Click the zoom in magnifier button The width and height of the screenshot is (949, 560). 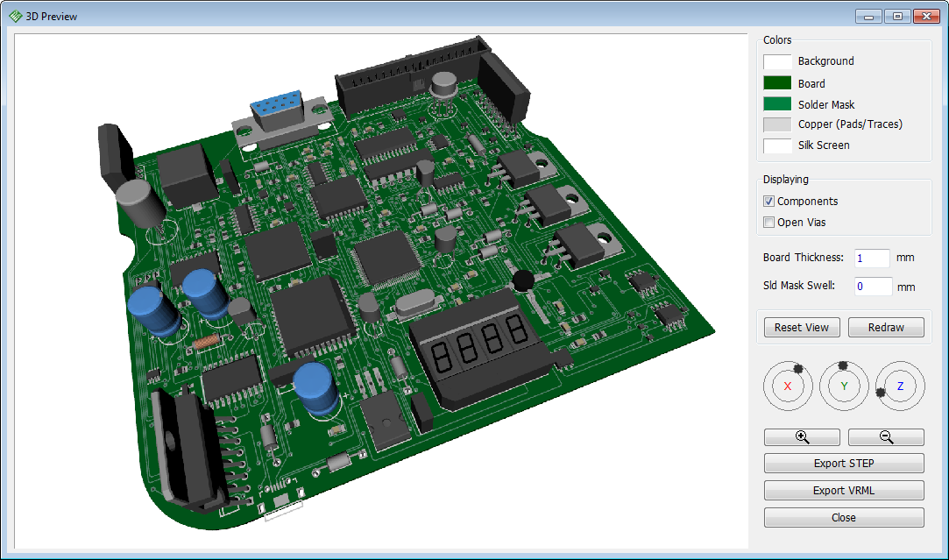(802, 437)
